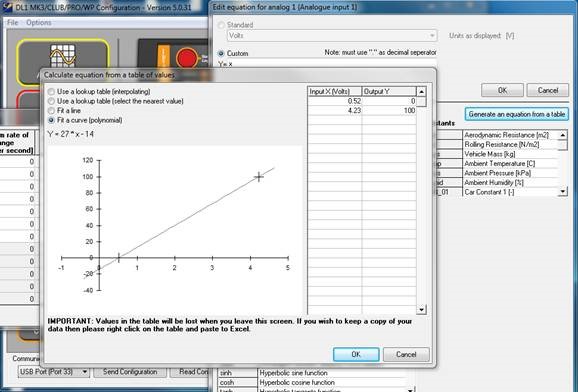
Task: Click the Input X cell containing 0.52
Action: [x=335, y=101]
